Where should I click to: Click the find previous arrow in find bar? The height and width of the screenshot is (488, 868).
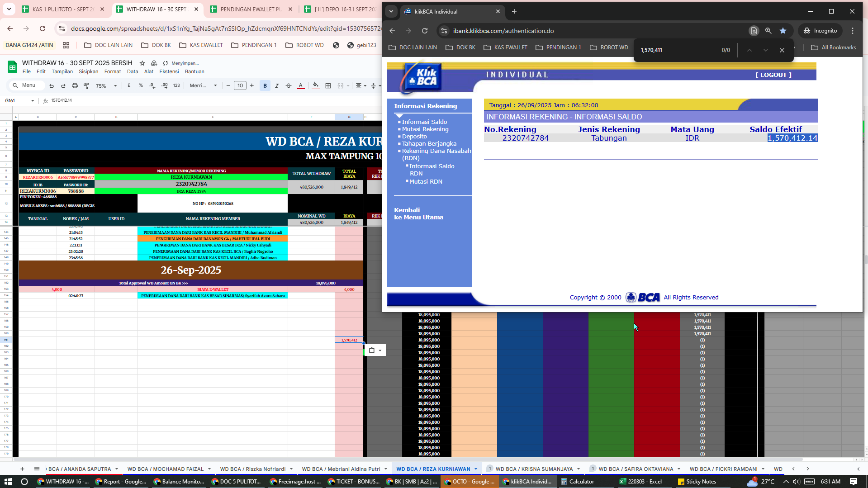[749, 50]
